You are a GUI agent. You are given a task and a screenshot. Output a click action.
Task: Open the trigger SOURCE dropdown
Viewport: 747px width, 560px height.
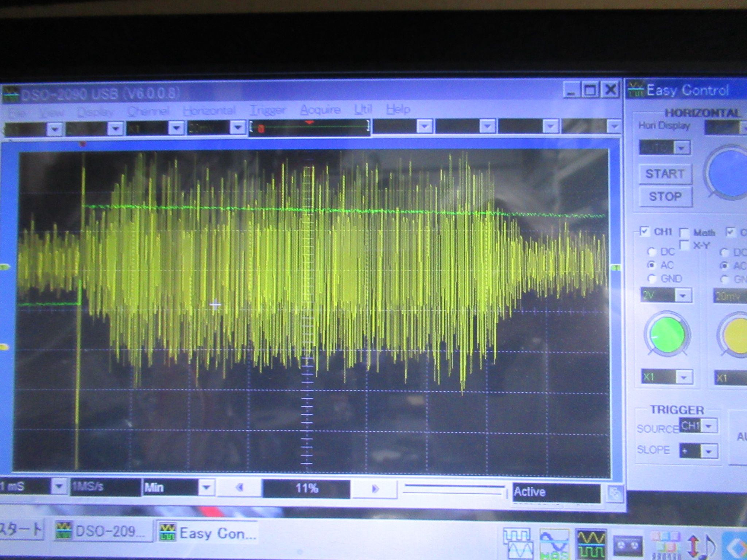709,426
